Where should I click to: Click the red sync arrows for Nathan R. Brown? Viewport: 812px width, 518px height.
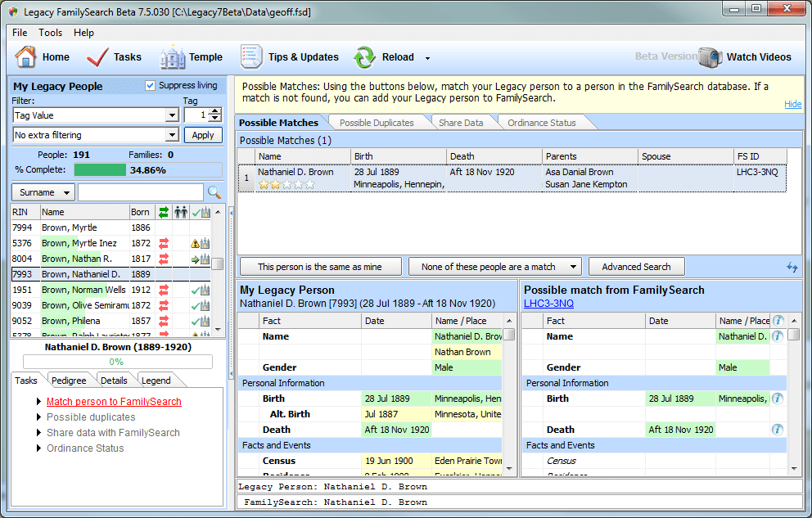(x=164, y=259)
